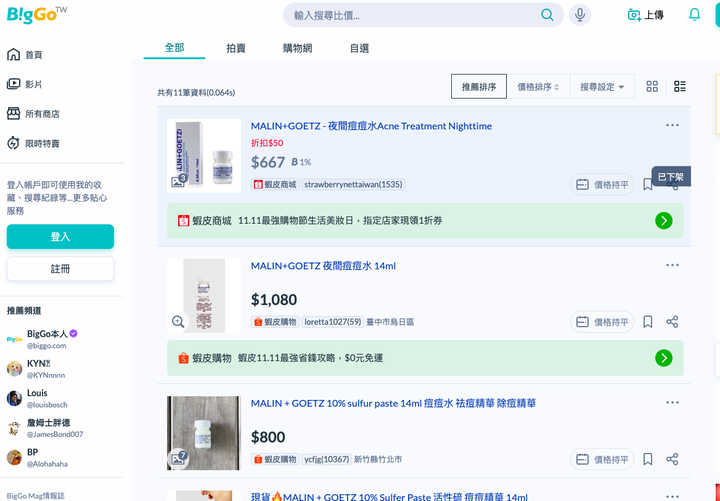Open 限時特賣 in sidebar
The image size is (720, 501).
[x=34, y=143]
